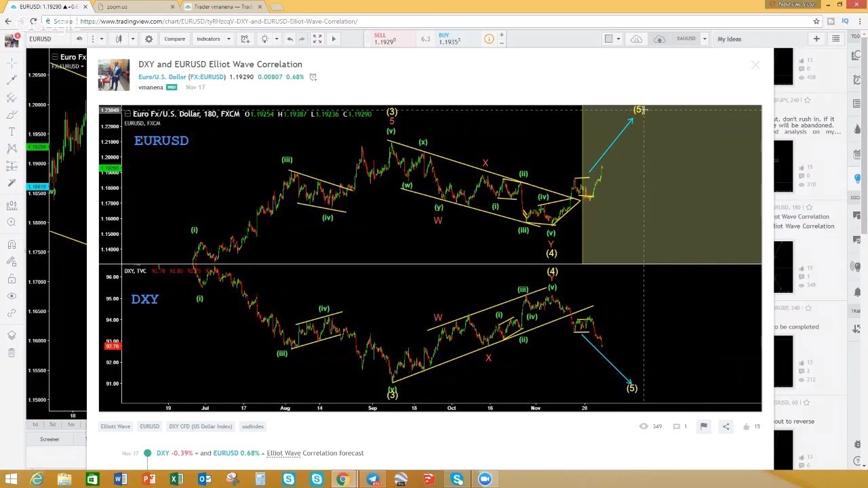Decrease order quantity with minus
Image resolution: width=868 pixels, height=488 pixels.
point(502,43)
